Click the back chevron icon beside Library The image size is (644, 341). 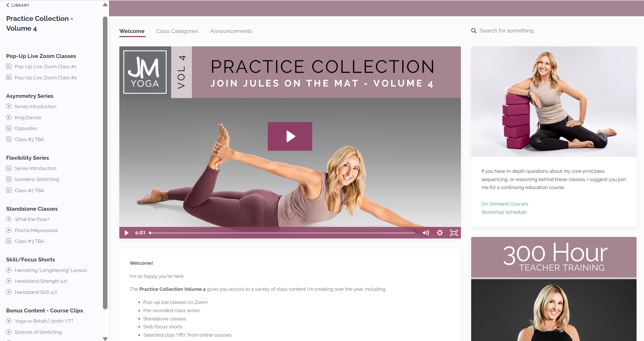8,5
